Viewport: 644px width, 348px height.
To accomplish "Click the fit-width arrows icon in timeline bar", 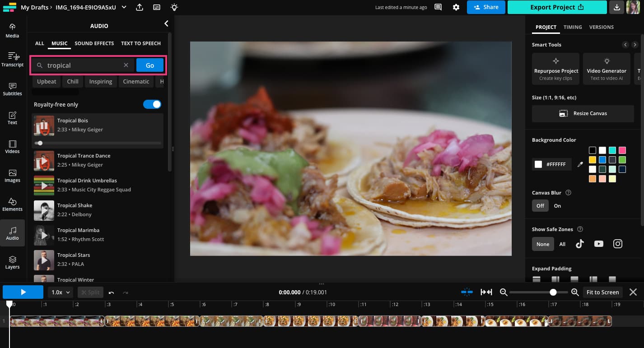I will [x=486, y=292].
